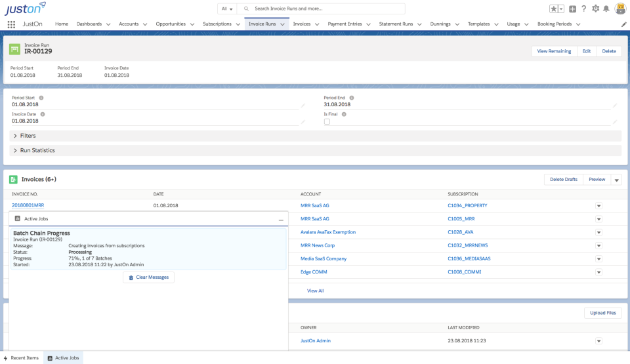
Task: Click the Clear Messages button
Action: click(149, 277)
